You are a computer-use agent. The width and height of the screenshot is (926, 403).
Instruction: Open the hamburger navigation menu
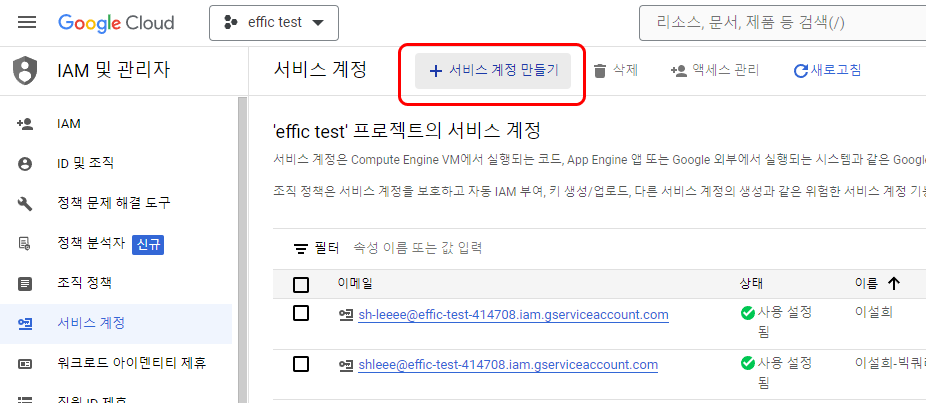click(27, 22)
